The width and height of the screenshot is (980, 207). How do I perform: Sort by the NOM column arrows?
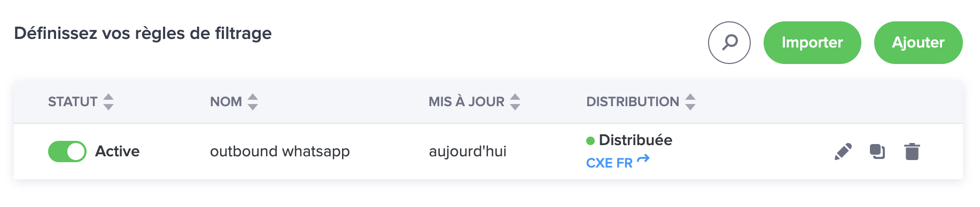[x=253, y=102]
